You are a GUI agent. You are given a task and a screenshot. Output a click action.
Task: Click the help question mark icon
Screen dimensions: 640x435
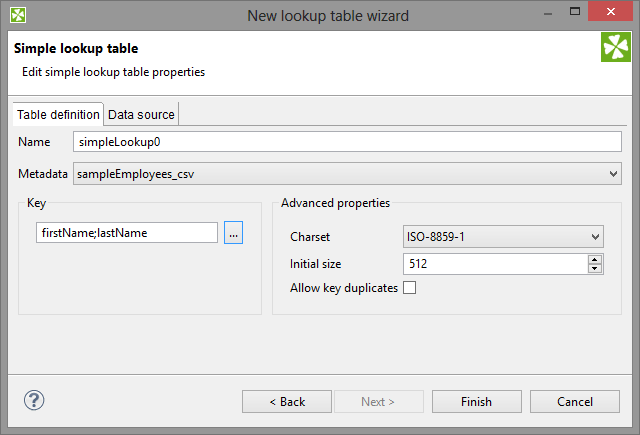[34, 400]
